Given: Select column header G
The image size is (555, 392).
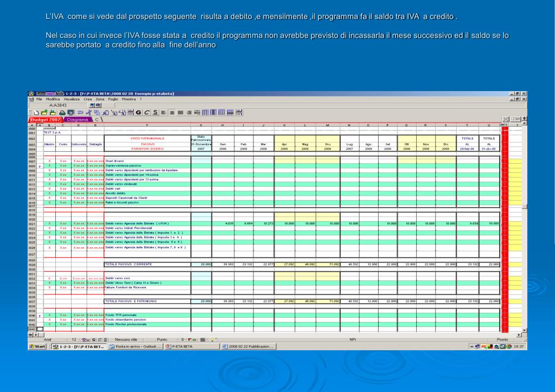Looking at the screenshot, I should click(201, 125).
